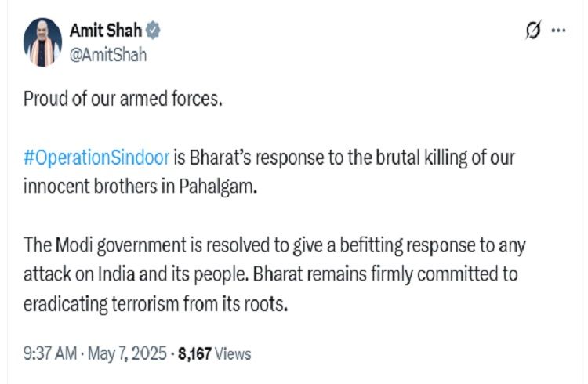Image resolution: width=588 pixels, height=384 pixels.
Task: Click the blue verified badge beside Amit Shah
Action: coord(153,31)
